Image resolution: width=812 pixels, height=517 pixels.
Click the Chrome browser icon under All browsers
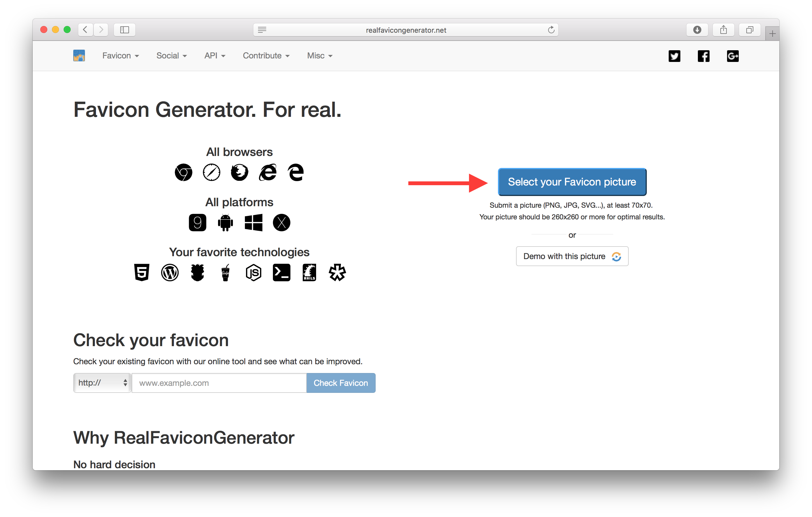click(x=183, y=172)
